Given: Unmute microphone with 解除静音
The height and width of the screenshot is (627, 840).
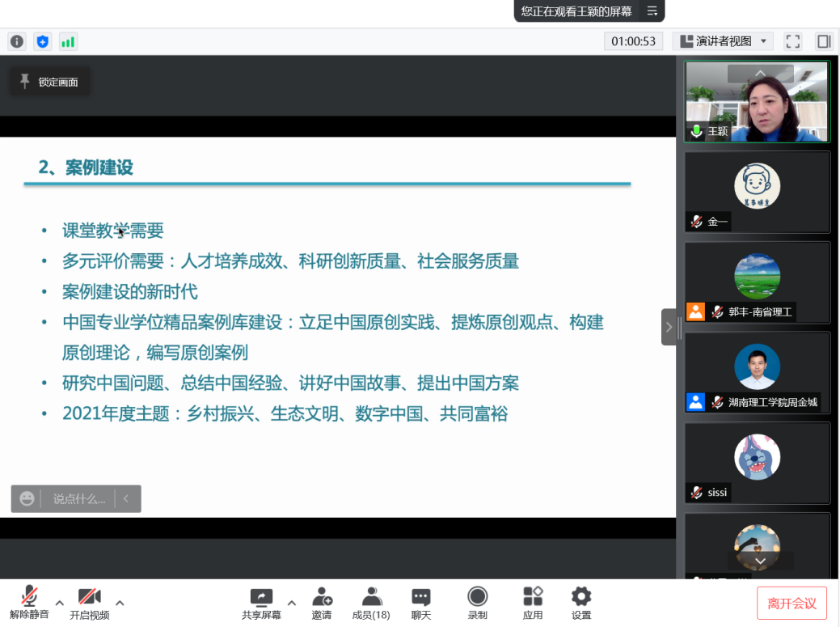Looking at the screenshot, I should tap(29, 603).
